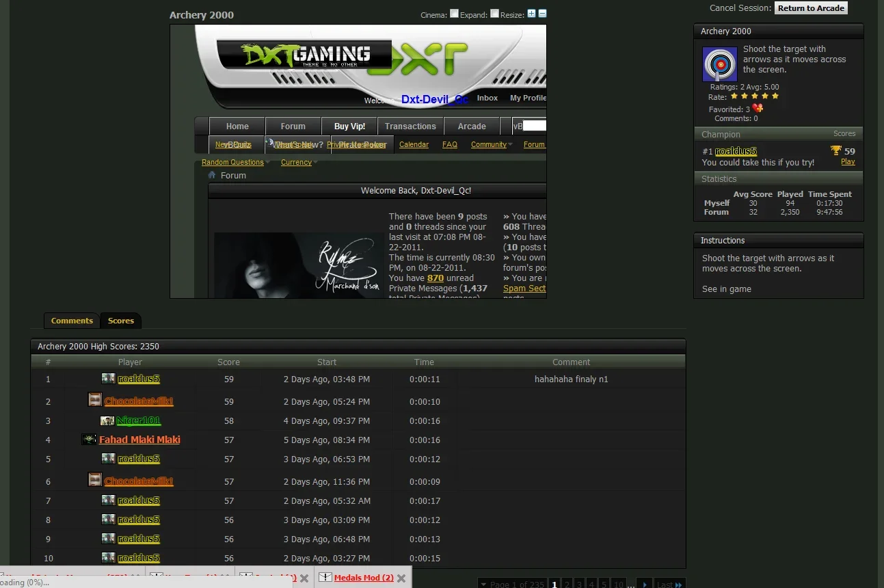Click the vB search input field

click(535, 126)
